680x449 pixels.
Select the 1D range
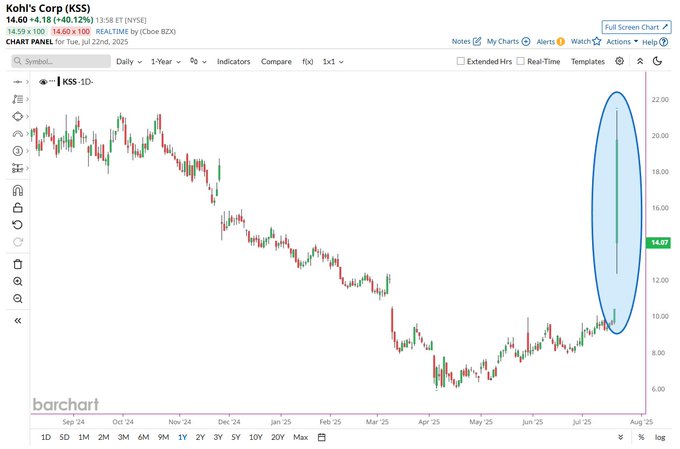[46, 437]
